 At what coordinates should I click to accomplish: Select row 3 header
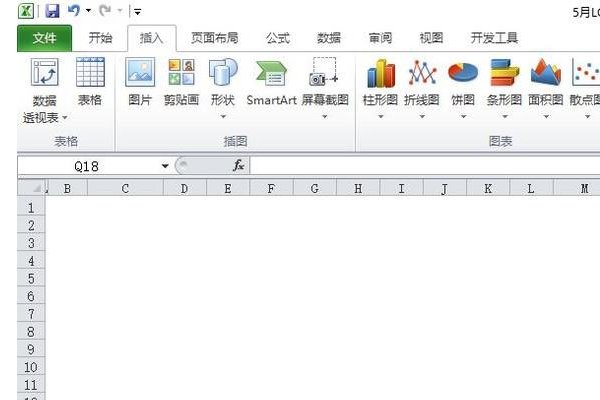pyautogui.click(x=31, y=243)
